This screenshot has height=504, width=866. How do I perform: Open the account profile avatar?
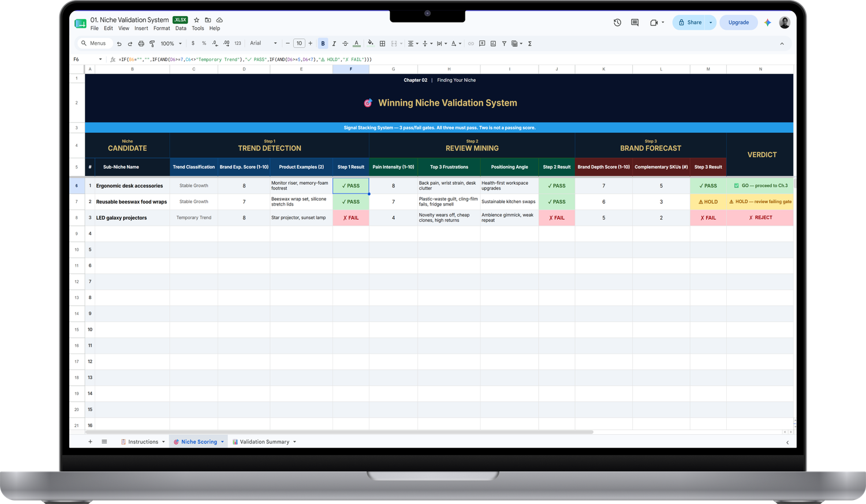tap(784, 23)
